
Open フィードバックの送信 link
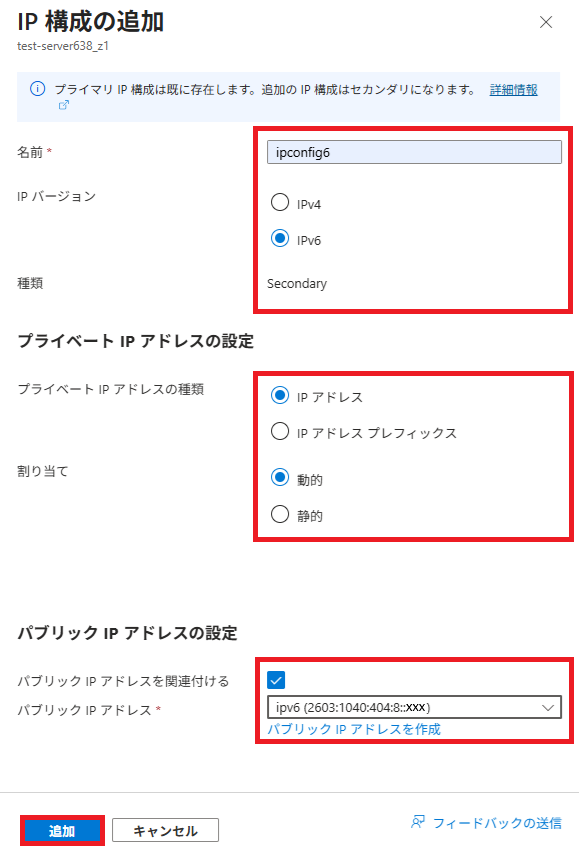tap(497, 823)
